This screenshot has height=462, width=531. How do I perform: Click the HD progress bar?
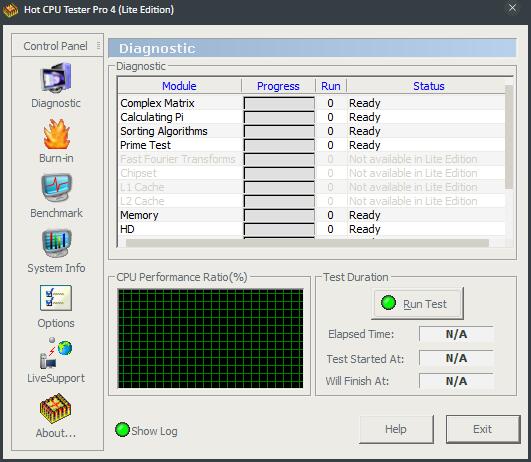tap(279, 229)
